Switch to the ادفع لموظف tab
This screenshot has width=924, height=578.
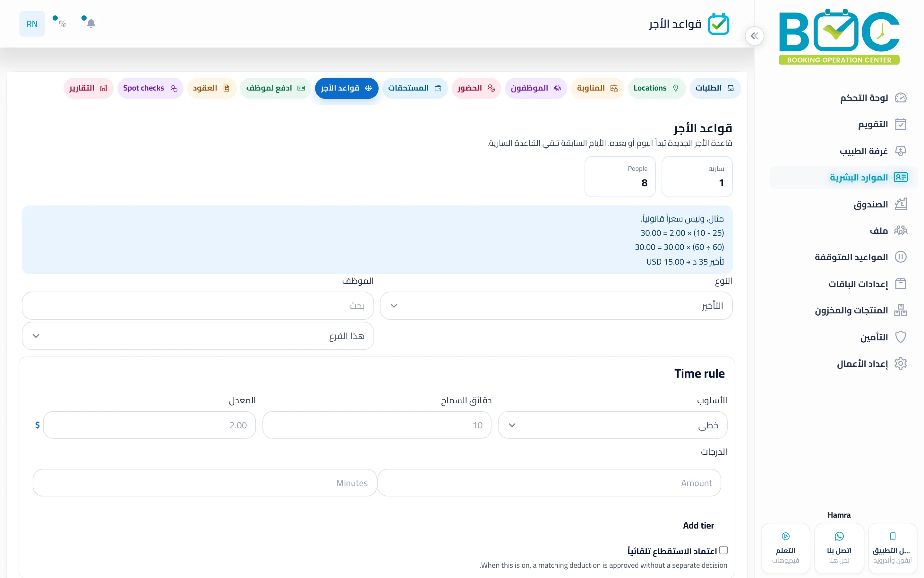click(275, 88)
